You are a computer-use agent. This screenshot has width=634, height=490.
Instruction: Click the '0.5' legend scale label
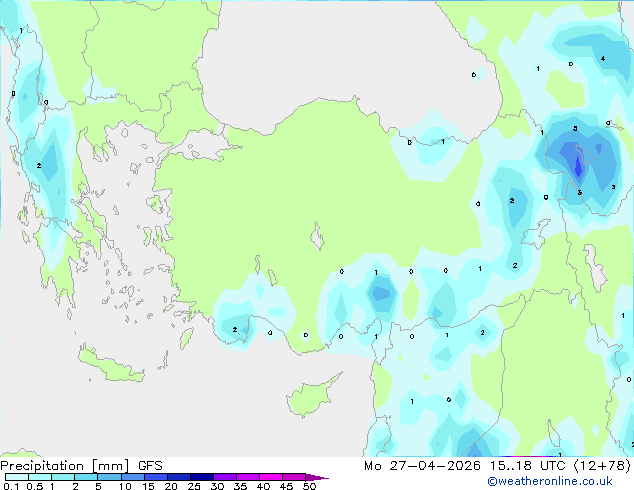point(35,486)
